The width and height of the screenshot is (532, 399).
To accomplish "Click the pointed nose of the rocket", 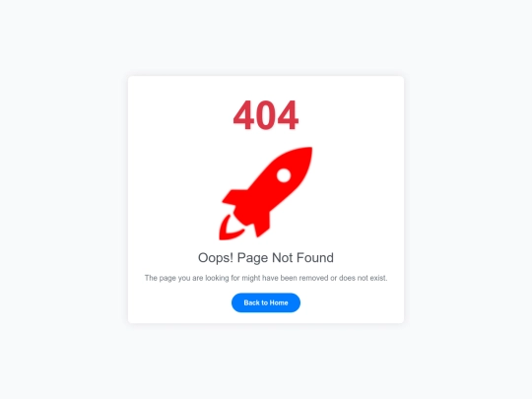I will (303, 155).
